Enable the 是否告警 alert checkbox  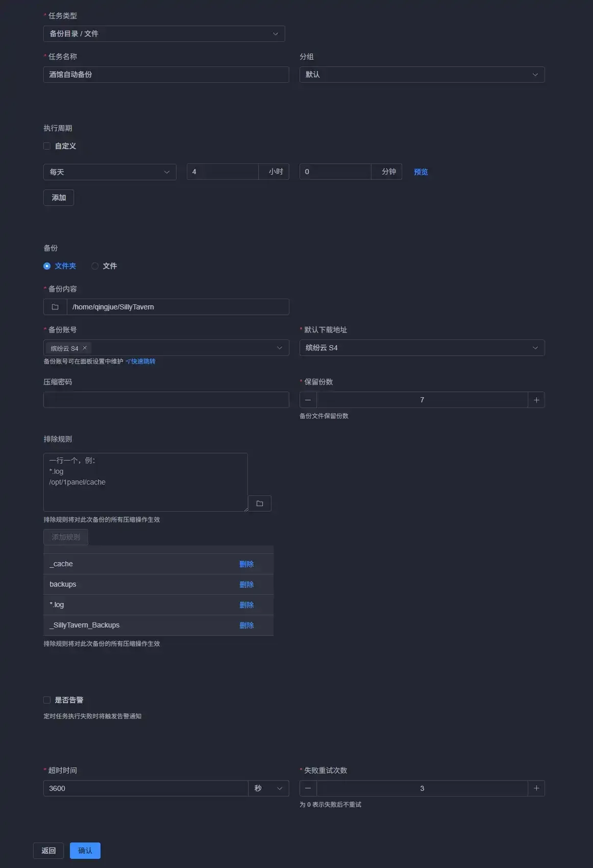coord(47,700)
